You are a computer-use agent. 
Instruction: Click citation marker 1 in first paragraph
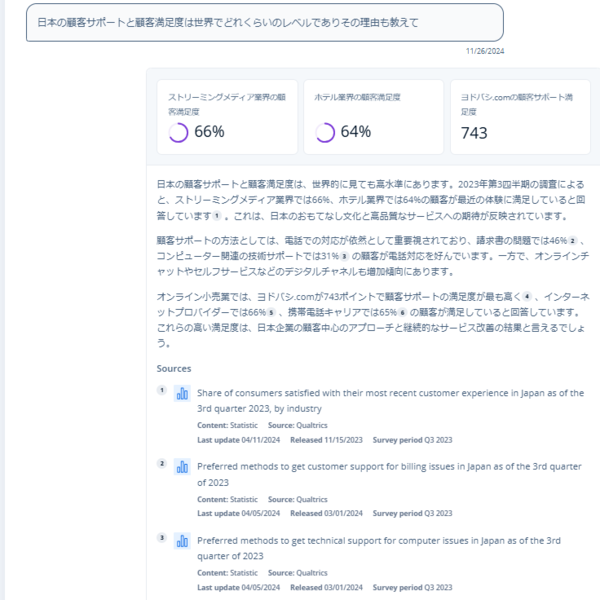point(217,216)
